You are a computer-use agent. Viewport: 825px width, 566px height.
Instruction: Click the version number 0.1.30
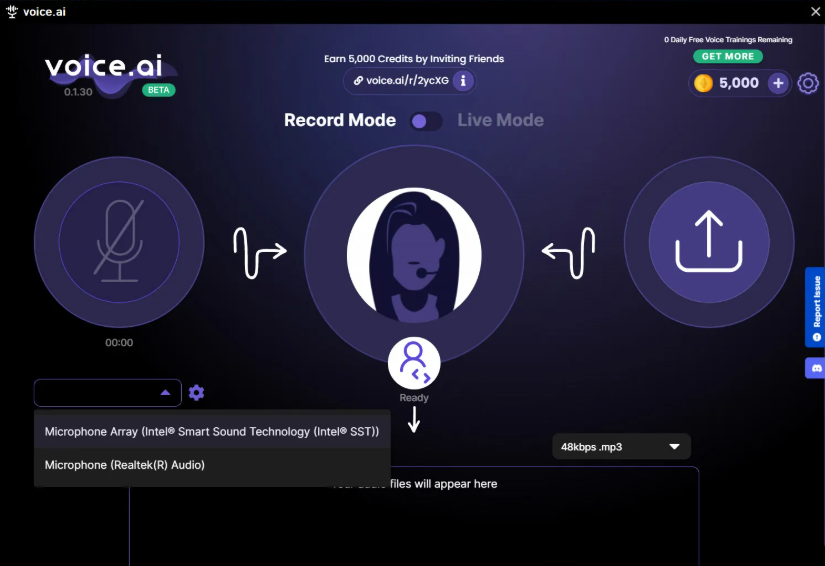[x=78, y=92]
